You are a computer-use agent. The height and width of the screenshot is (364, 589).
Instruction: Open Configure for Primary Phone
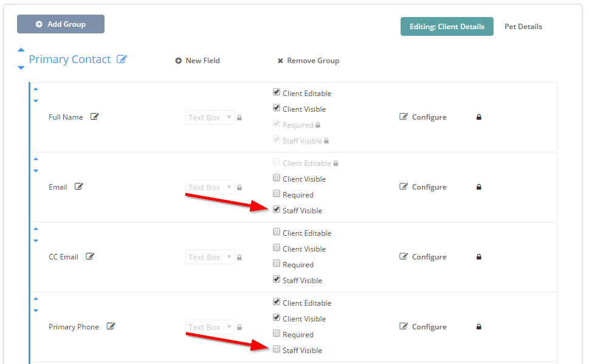point(423,326)
